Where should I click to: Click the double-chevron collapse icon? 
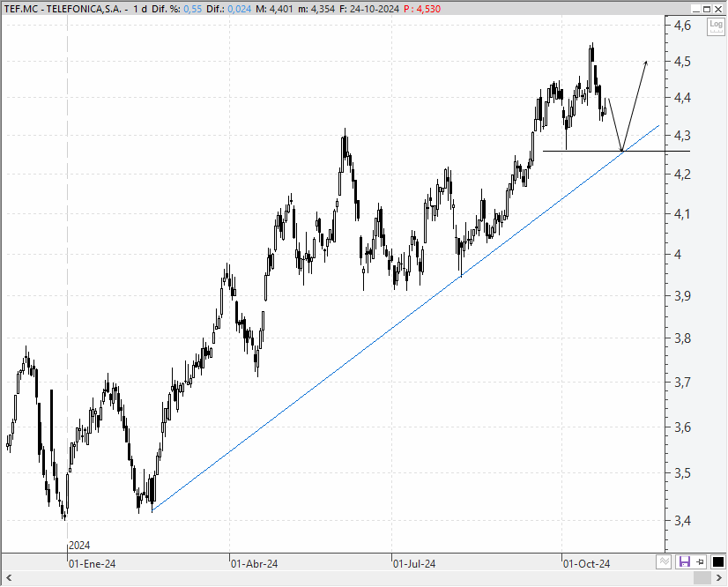664,562
